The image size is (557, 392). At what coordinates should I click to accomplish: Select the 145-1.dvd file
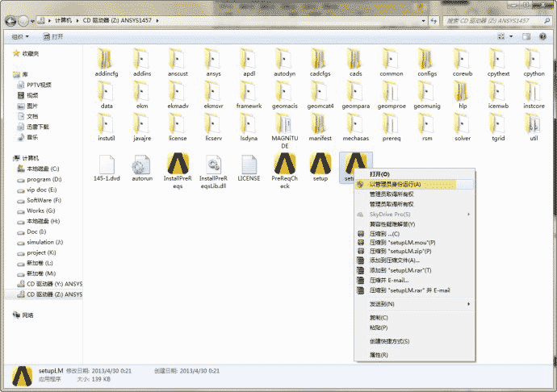[x=107, y=168]
